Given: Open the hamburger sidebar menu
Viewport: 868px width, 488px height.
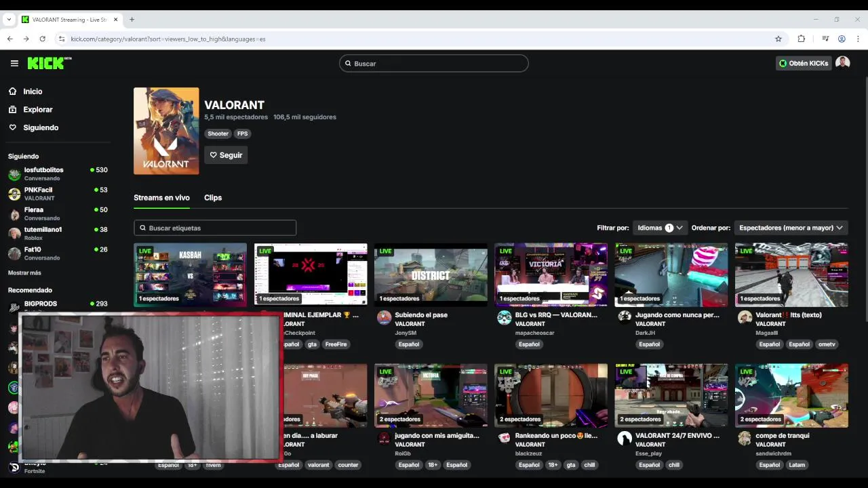Looking at the screenshot, I should (14, 63).
